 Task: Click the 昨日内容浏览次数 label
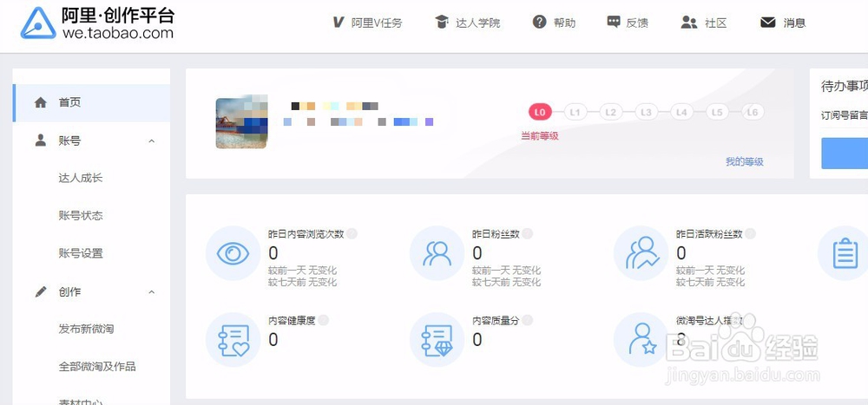[306, 234]
